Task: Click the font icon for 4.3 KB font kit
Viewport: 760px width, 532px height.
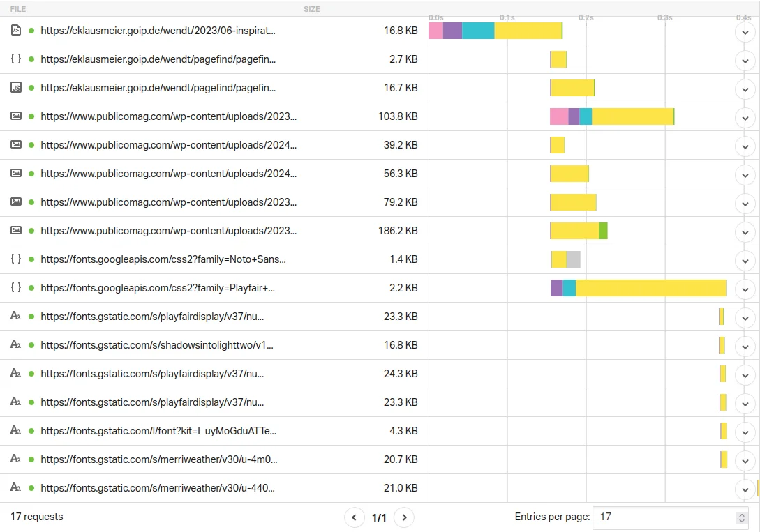Action: (16, 431)
